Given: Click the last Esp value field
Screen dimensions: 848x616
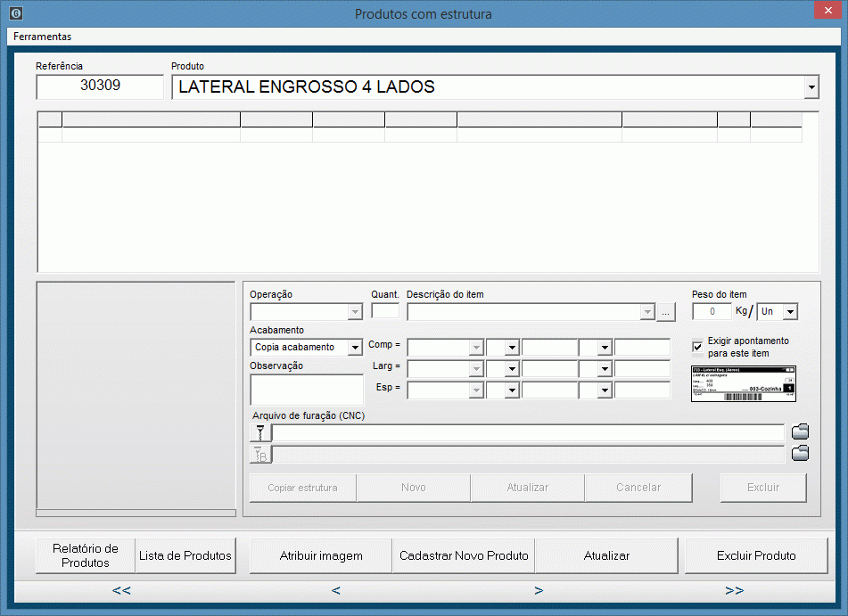Looking at the screenshot, I should (643, 390).
